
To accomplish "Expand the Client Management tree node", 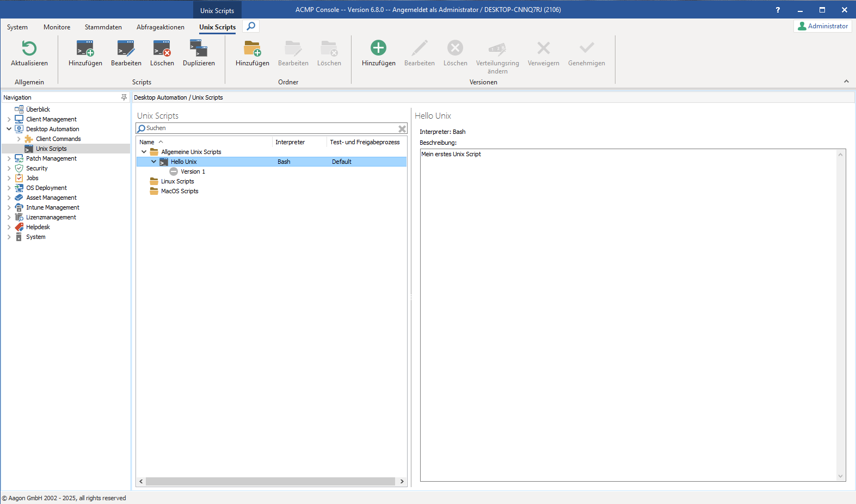I will tap(9, 119).
